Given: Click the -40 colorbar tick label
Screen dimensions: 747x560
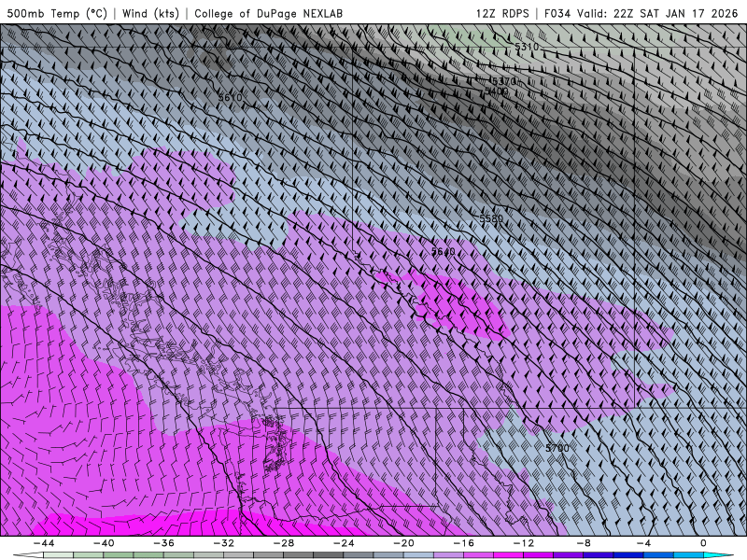Looking at the screenshot, I should click(104, 543).
